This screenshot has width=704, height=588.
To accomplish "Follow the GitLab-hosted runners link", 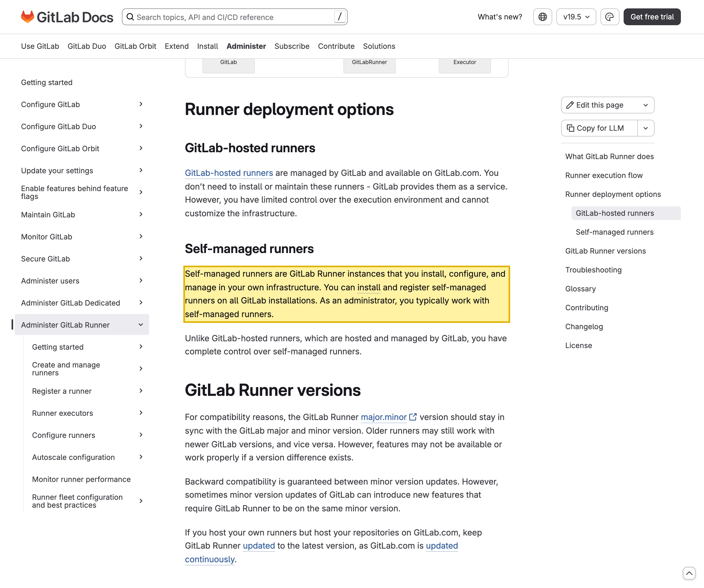I will [229, 173].
